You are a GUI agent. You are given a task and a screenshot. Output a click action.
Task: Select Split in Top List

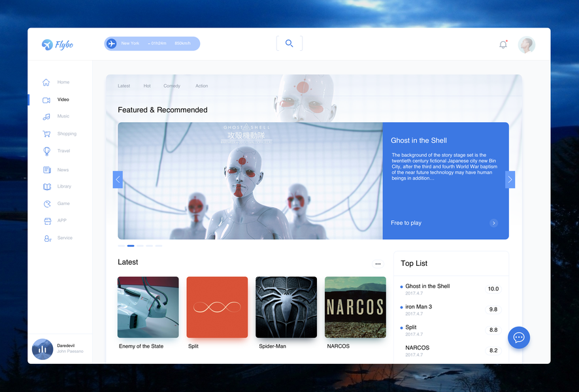410,327
